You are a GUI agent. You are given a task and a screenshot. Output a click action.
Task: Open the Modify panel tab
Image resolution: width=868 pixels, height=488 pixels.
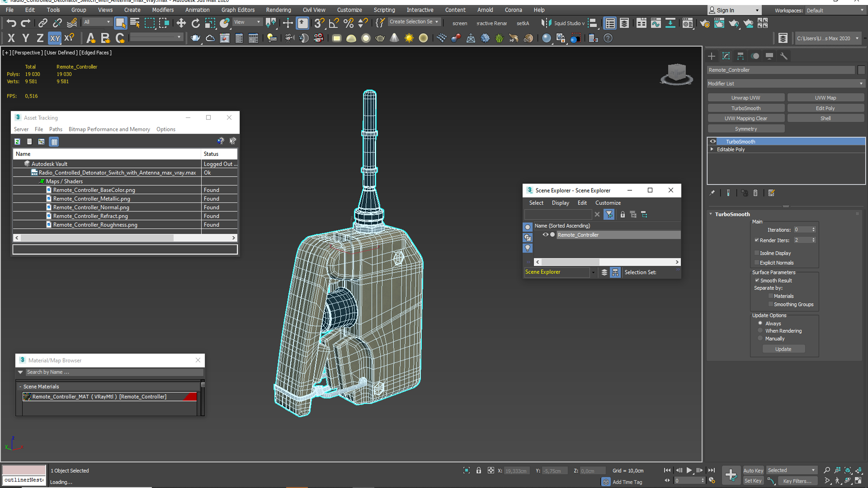726,56
